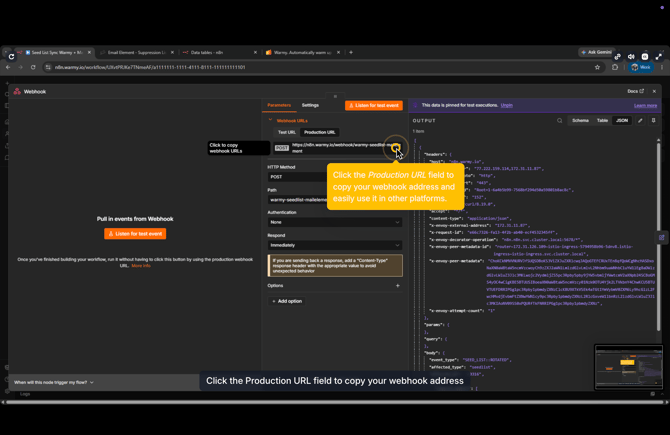Go back with the browser back arrow
The width and height of the screenshot is (670, 435).
(8, 67)
